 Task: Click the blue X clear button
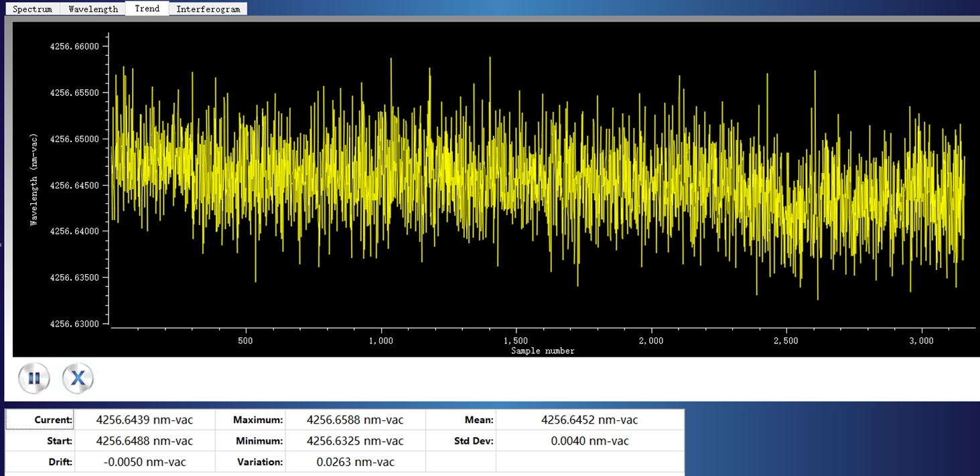(78, 379)
